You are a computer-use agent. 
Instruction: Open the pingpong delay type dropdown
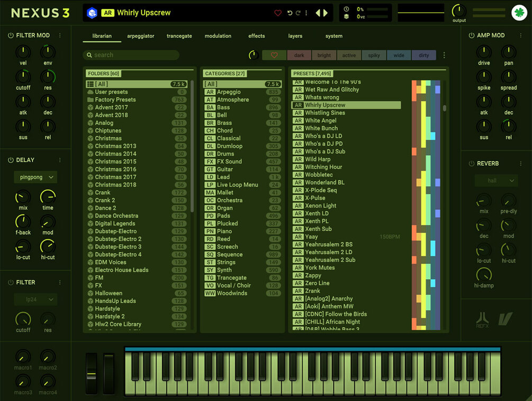35,177
